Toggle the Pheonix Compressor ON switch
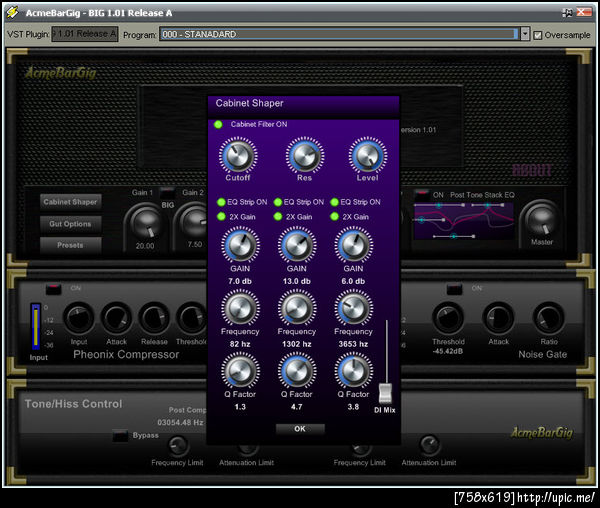This screenshot has width=600, height=508. click(53, 288)
